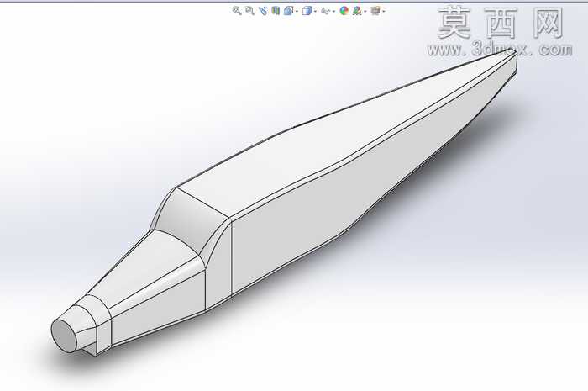This screenshot has height=391, width=588.
Task: Click the Previous View icon
Action: 263,11
